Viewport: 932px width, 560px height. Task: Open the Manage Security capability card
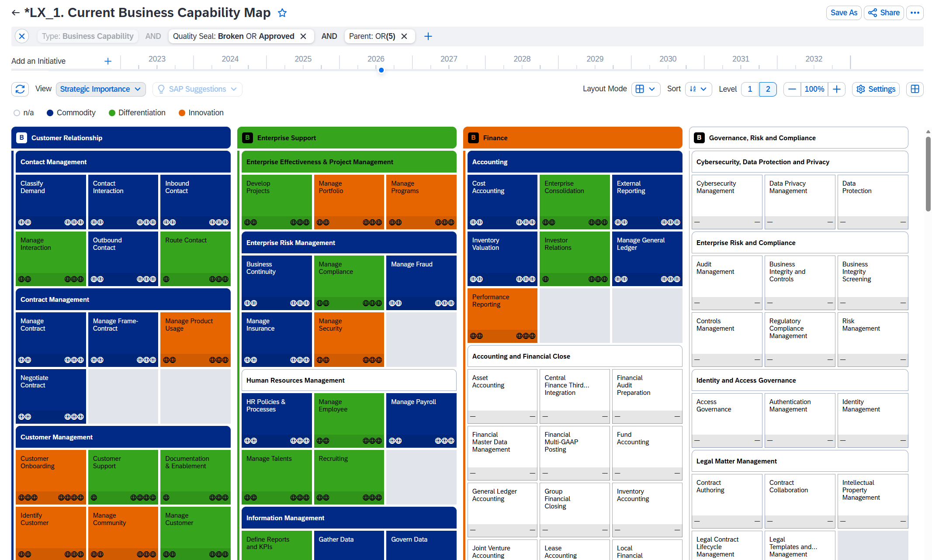point(349,339)
